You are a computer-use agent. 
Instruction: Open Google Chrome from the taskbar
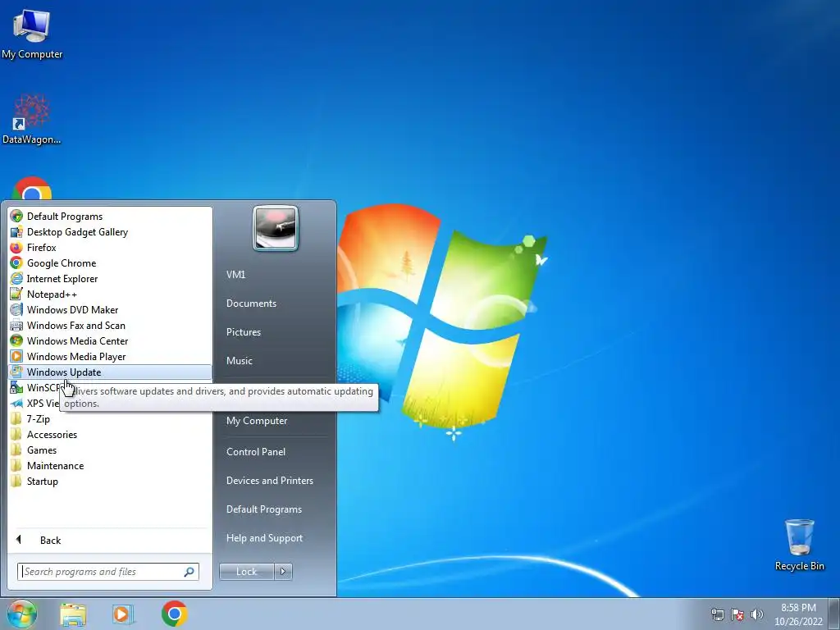(x=174, y=614)
